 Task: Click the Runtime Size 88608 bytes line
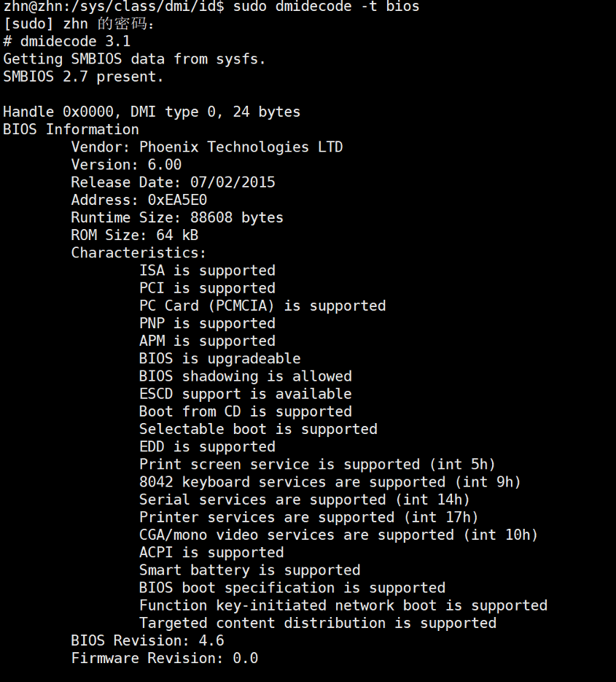pyautogui.click(x=177, y=217)
